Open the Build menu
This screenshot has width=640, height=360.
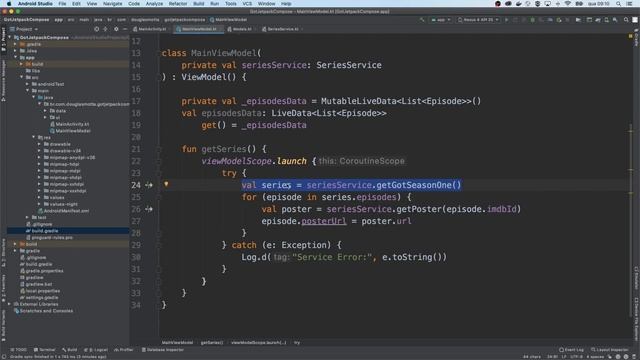[x=199, y=4]
